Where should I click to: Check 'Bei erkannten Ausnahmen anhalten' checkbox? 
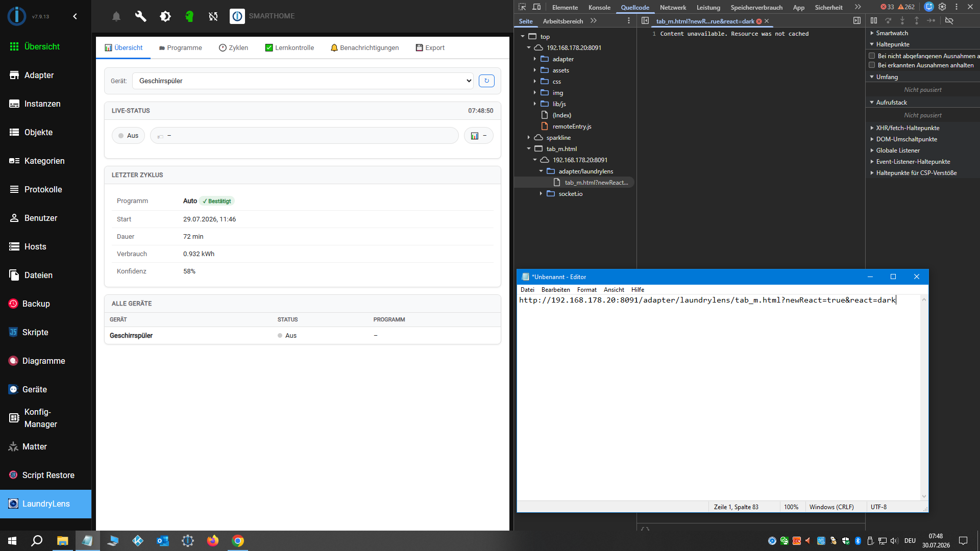pyautogui.click(x=872, y=65)
